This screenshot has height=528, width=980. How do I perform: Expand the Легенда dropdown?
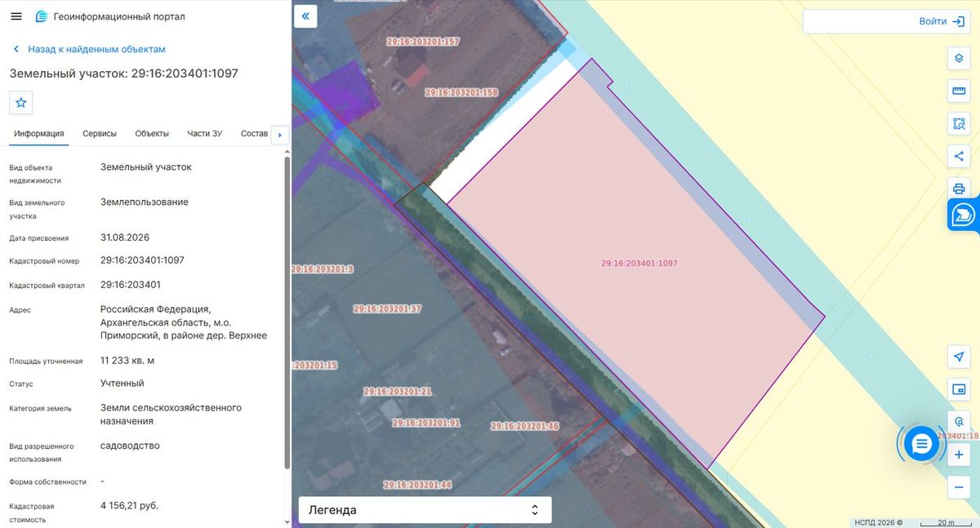click(x=425, y=510)
